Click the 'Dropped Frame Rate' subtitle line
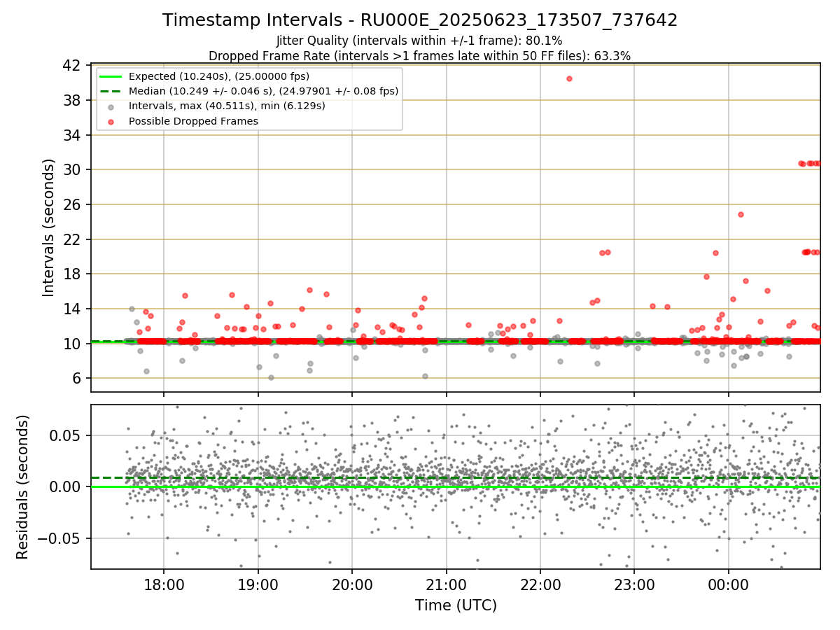 pyautogui.click(x=419, y=55)
